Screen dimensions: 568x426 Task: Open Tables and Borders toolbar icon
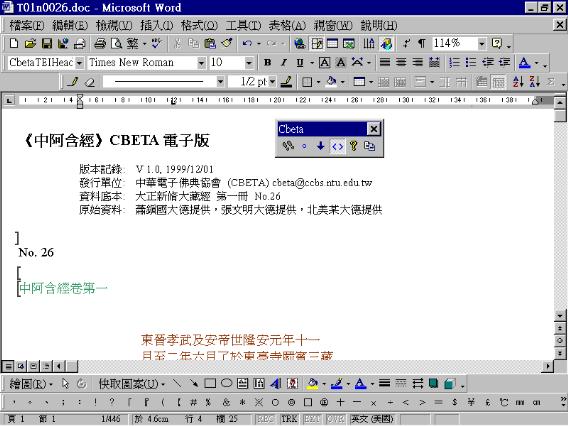317,44
